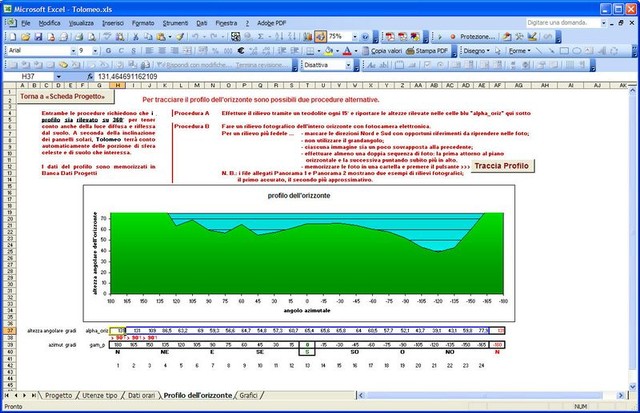Select the Line drawing tool

point(539,51)
